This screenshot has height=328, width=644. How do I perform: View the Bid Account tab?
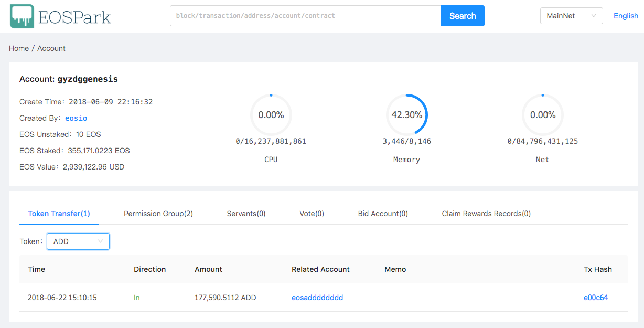click(383, 214)
